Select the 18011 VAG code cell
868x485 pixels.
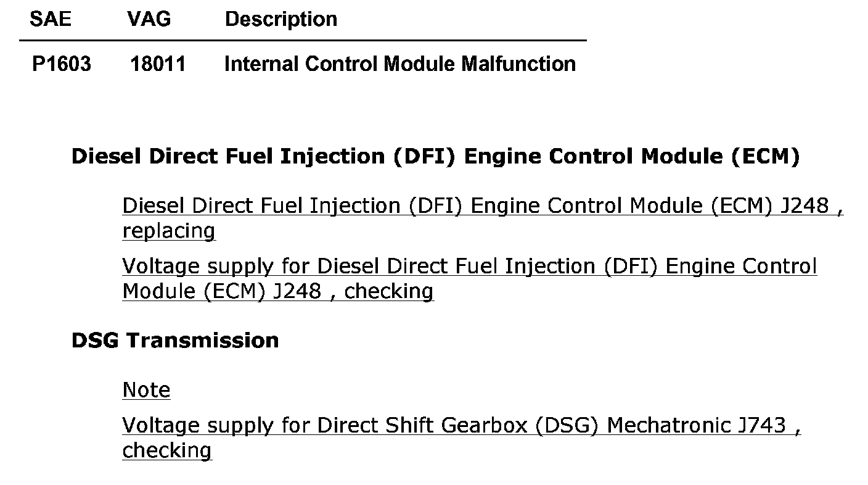point(158,64)
